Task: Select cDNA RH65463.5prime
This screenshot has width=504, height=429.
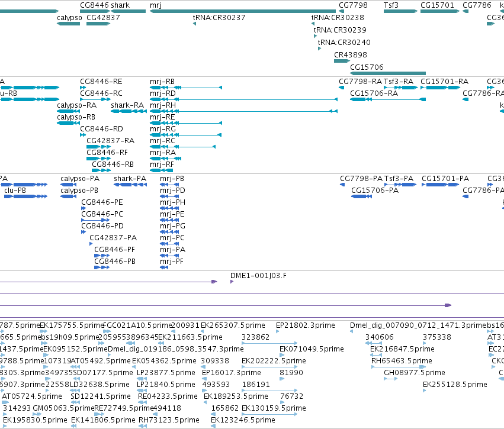Action: click(x=399, y=367)
